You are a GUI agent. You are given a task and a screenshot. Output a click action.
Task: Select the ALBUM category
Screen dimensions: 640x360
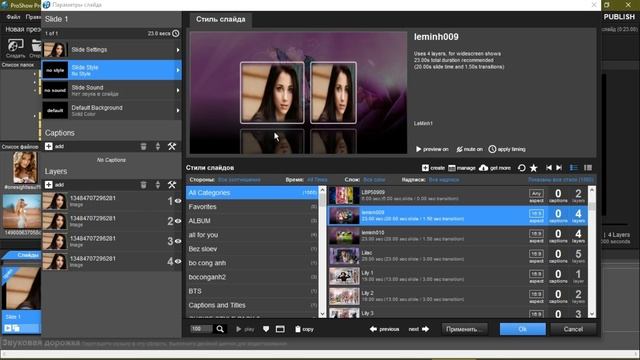coord(252,221)
